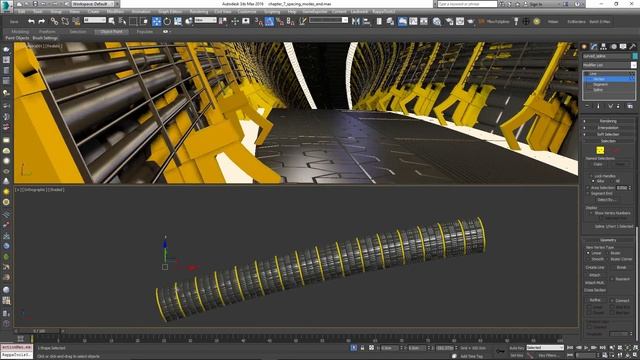Viewport: 640px width, 360px height.
Task: Click the Align tool icon
Action: point(367,21)
